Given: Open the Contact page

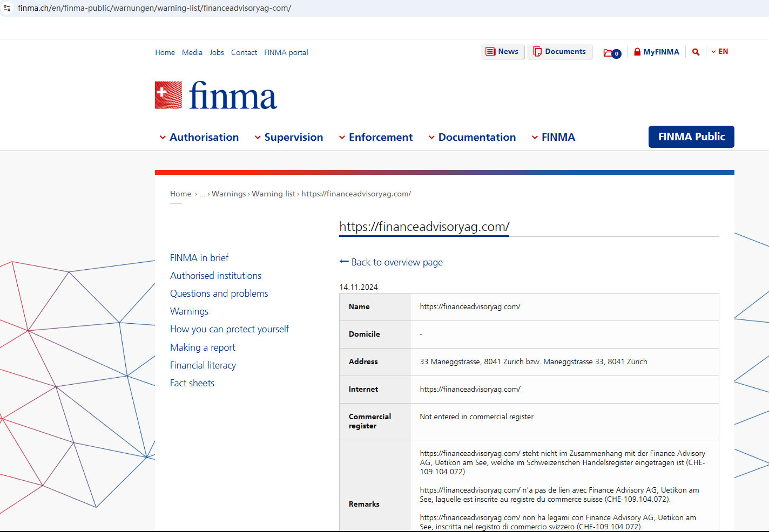Looking at the screenshot, I should pos(244,52).
